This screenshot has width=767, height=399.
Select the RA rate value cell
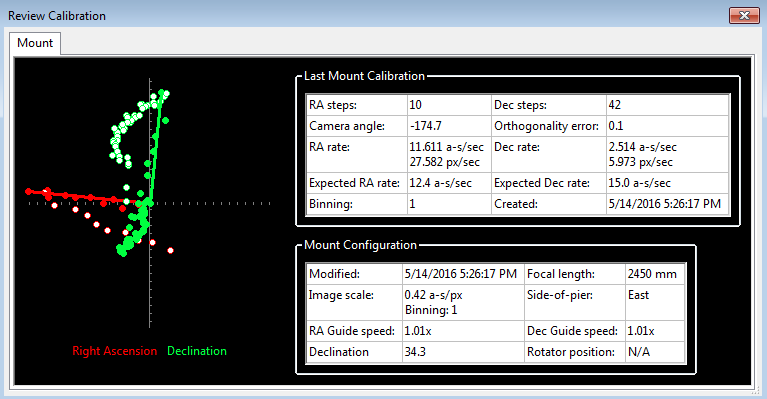[449, 155]
